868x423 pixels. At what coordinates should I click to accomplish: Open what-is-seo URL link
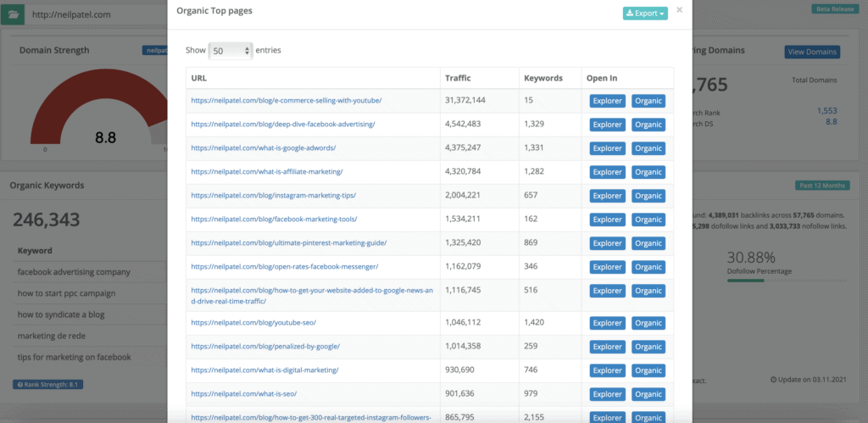point(244,393)
